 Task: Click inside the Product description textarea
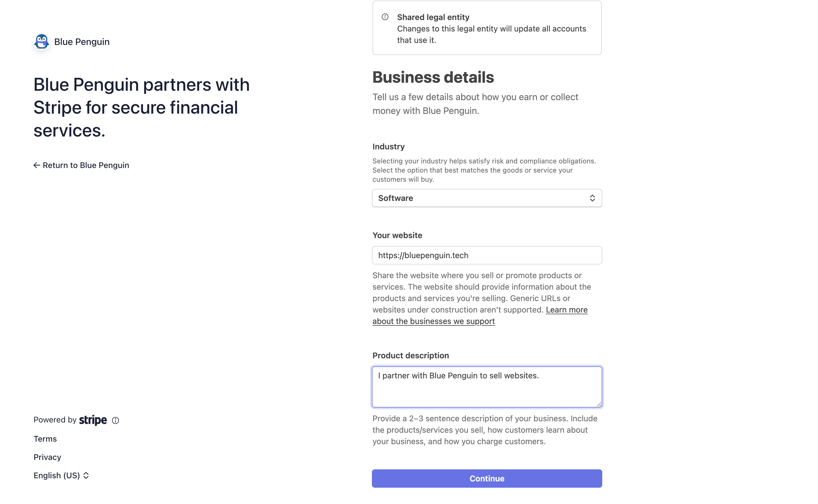[487, 387]
